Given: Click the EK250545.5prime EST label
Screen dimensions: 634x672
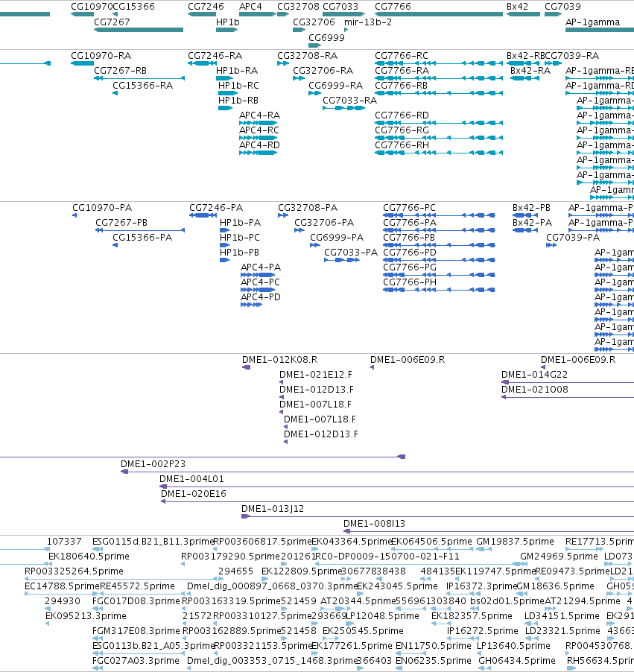Looking at the screenshot, I should pos(363,631).
